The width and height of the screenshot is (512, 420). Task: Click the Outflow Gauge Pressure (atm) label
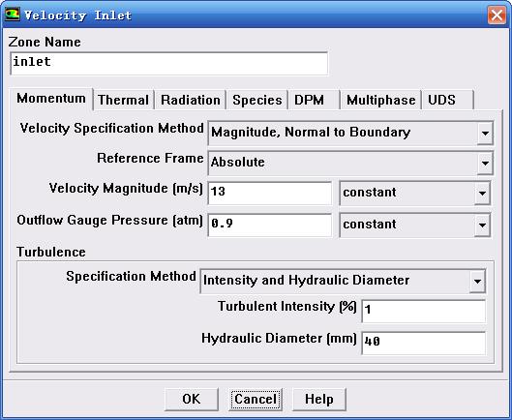109,220
